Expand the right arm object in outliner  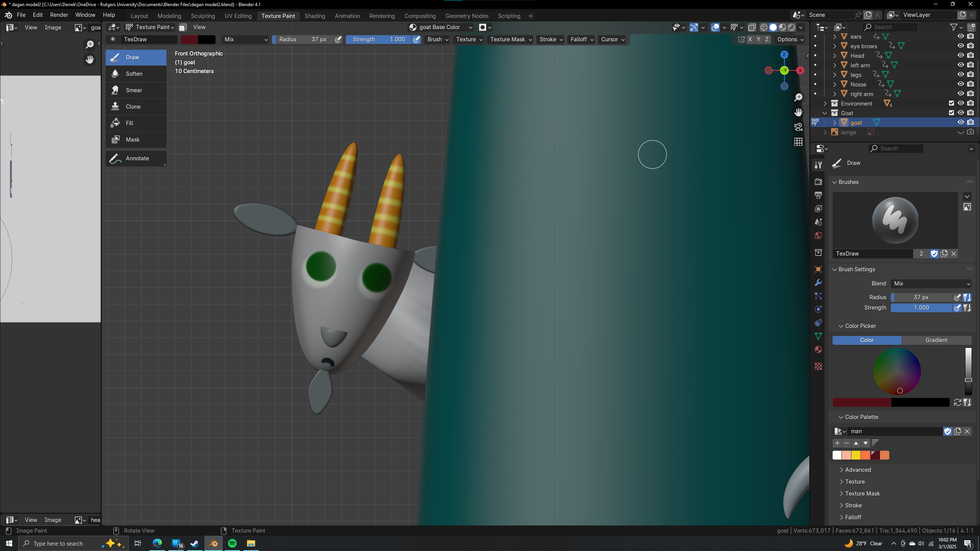coord(835,94)
